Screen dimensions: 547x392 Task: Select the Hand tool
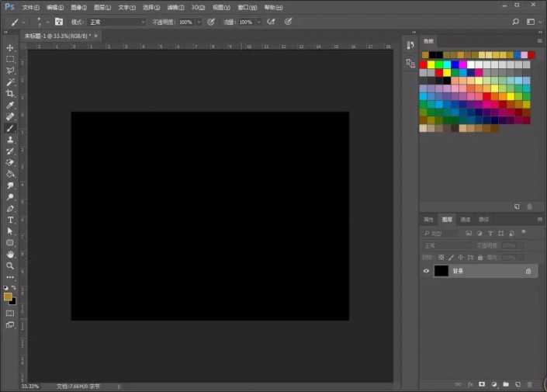(11, 254)
